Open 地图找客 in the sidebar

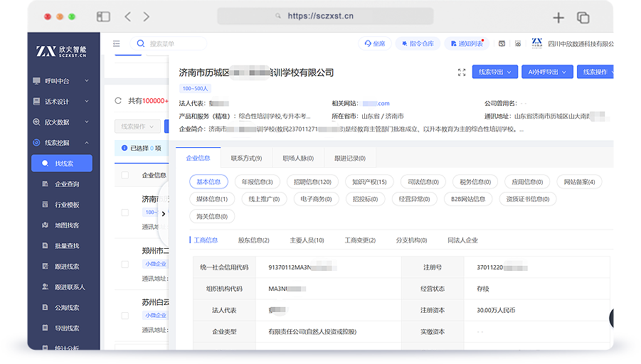[67, 225]
